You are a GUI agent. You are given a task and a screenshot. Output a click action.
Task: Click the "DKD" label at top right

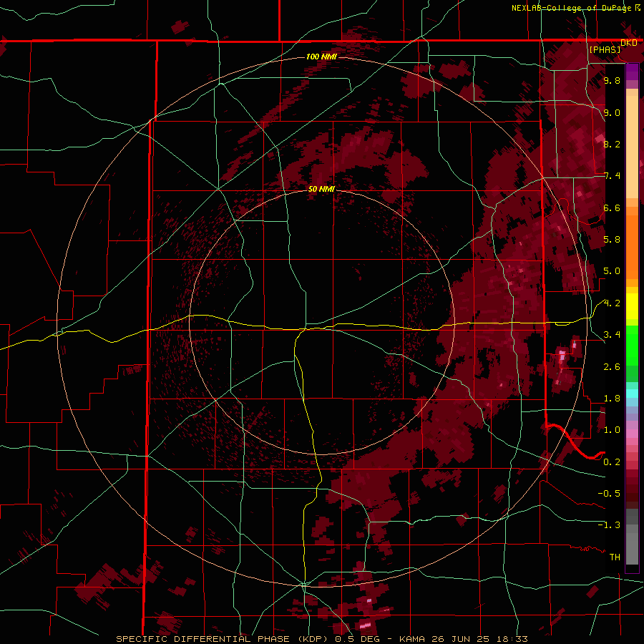[x=629, y=43]
